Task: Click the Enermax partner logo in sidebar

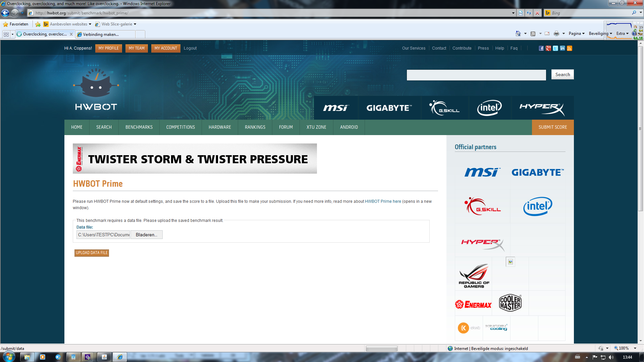Action: click(x=473, y=305)
